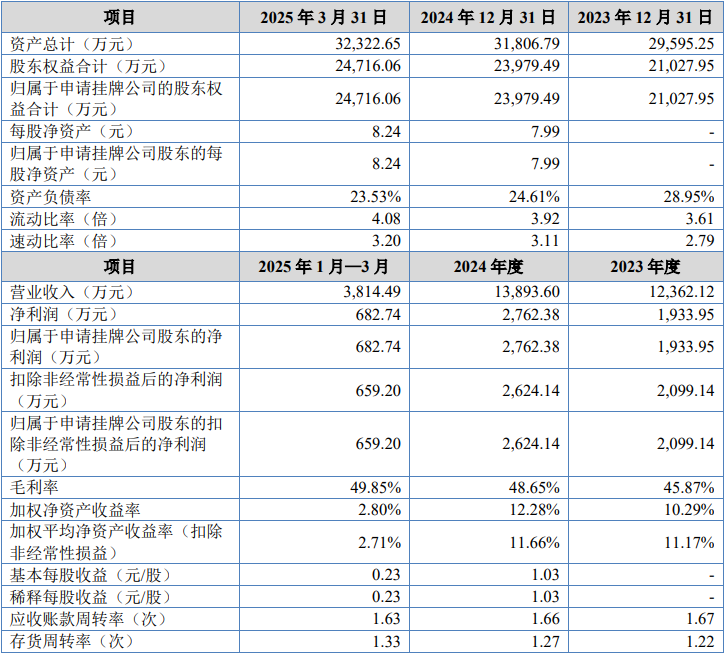Click the 稀释每股收益（元/股） row label
This screenshot has height=655, width=727.
tap(91, 598)
